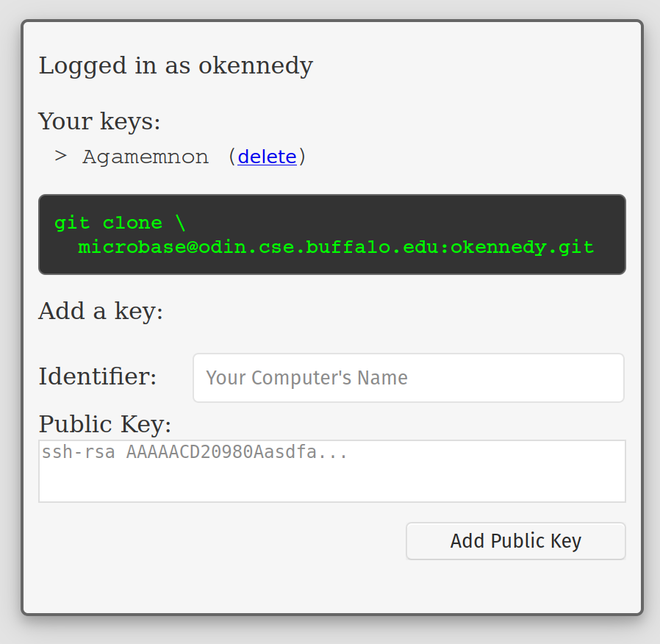The image size is (660, 644).
Task: Click the word 'git' in command block
Action: (x=72, y=223)
